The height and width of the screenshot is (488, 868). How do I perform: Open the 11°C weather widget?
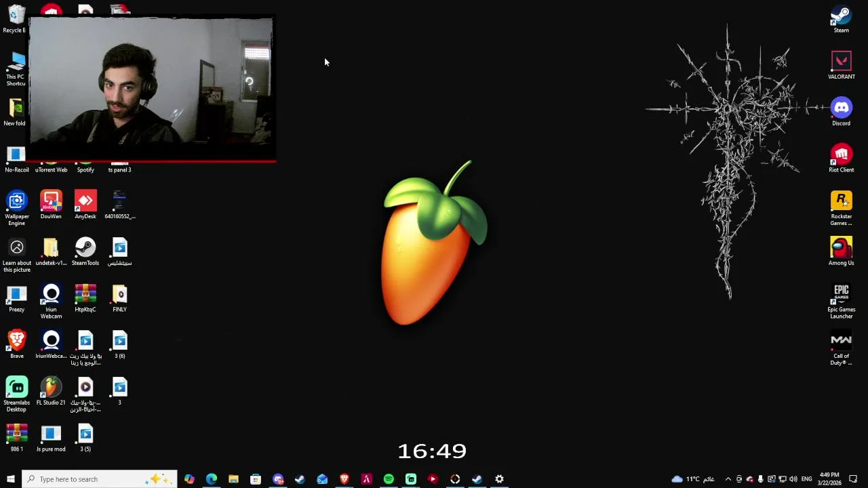click(692, 479)
